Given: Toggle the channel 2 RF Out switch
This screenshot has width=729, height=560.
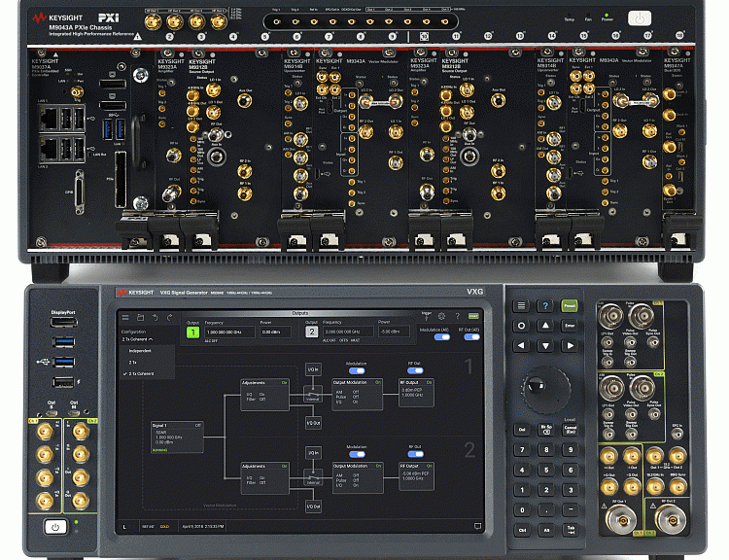Looking at the screenshot, I should 415,454.
